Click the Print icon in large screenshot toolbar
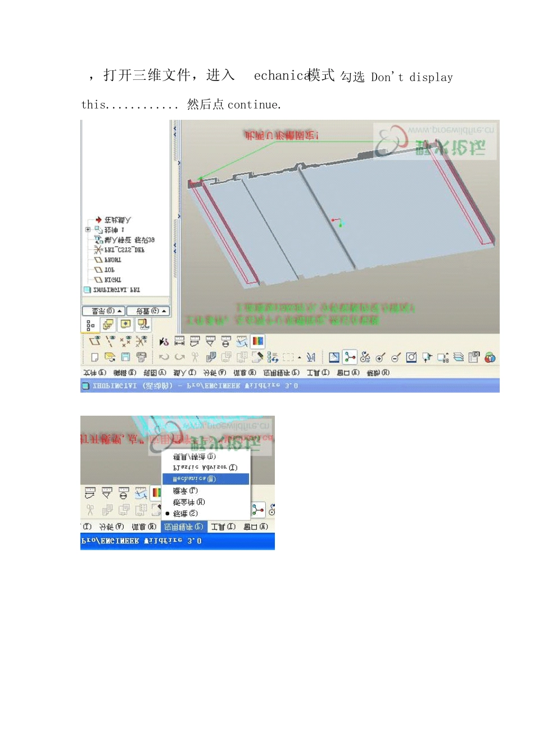Screen dimensions: 534x756 [141, 357]
